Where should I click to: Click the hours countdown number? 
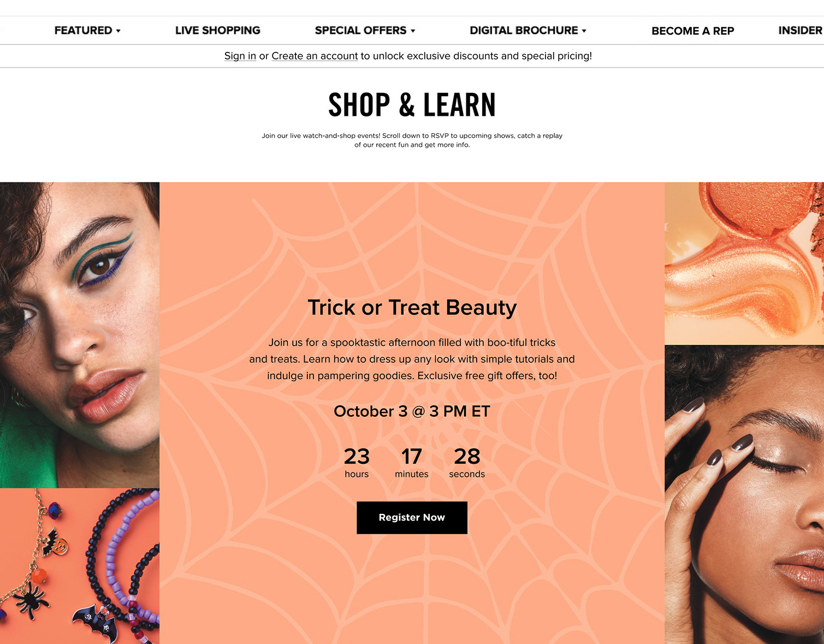point(357,457)
